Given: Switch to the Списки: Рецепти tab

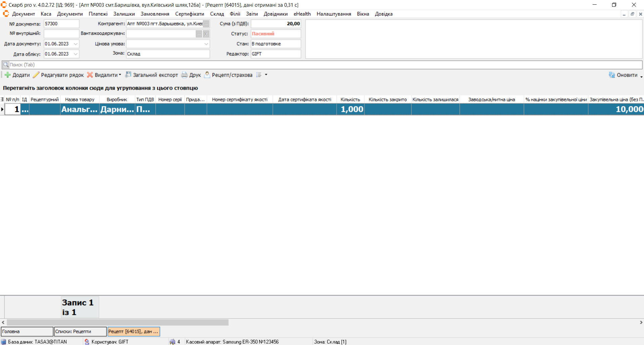Looking at the screenshot, I should point(80,332).
